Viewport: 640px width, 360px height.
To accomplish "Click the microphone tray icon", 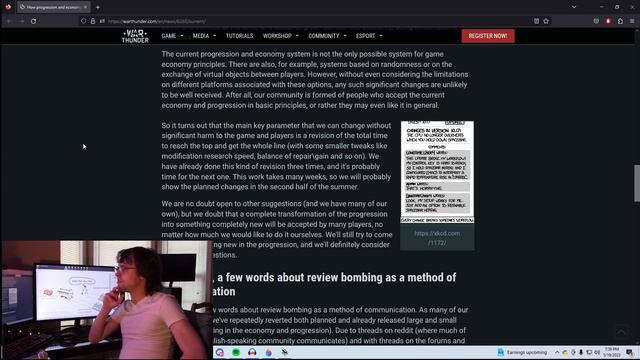I will (x=581, y=352).
